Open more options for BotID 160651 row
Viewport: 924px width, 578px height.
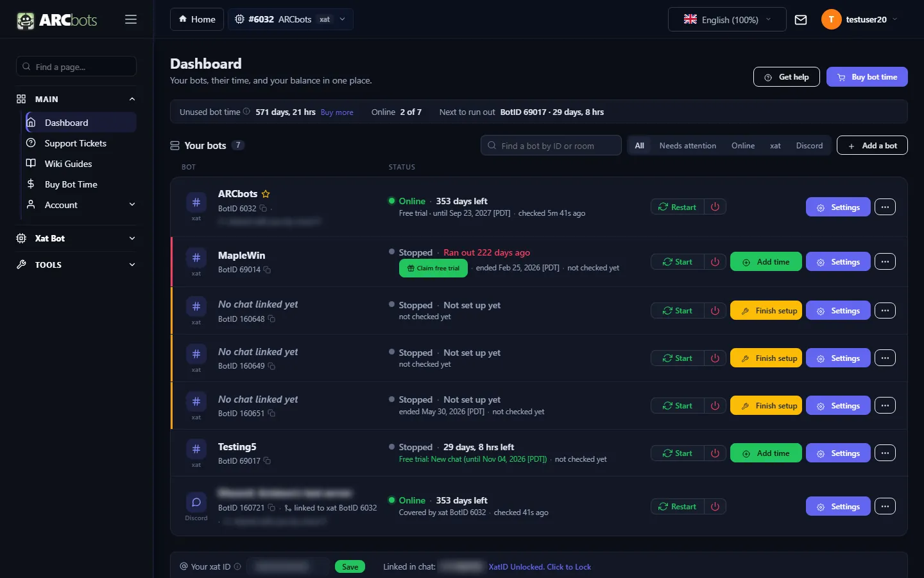click(x=885, y=405)
